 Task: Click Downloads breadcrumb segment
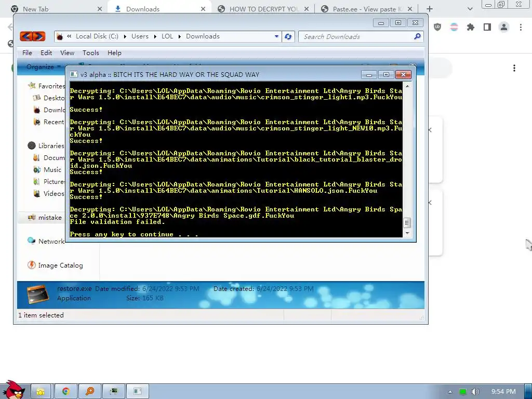pos(203,36)
